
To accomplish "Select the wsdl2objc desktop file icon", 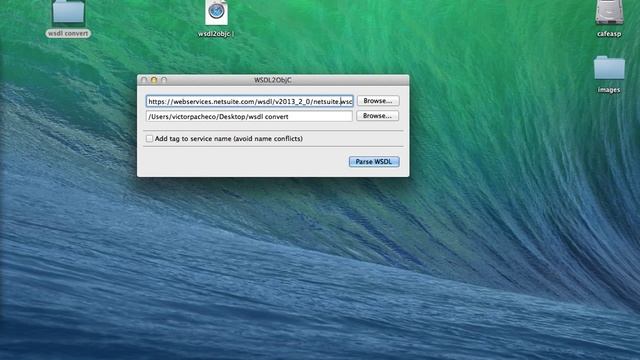I will click(216, 13).
